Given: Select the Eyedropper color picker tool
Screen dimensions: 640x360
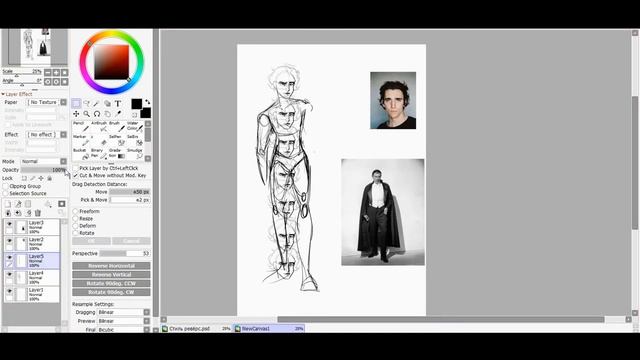Looking at the screenshot, I should (x=118, y=114).
